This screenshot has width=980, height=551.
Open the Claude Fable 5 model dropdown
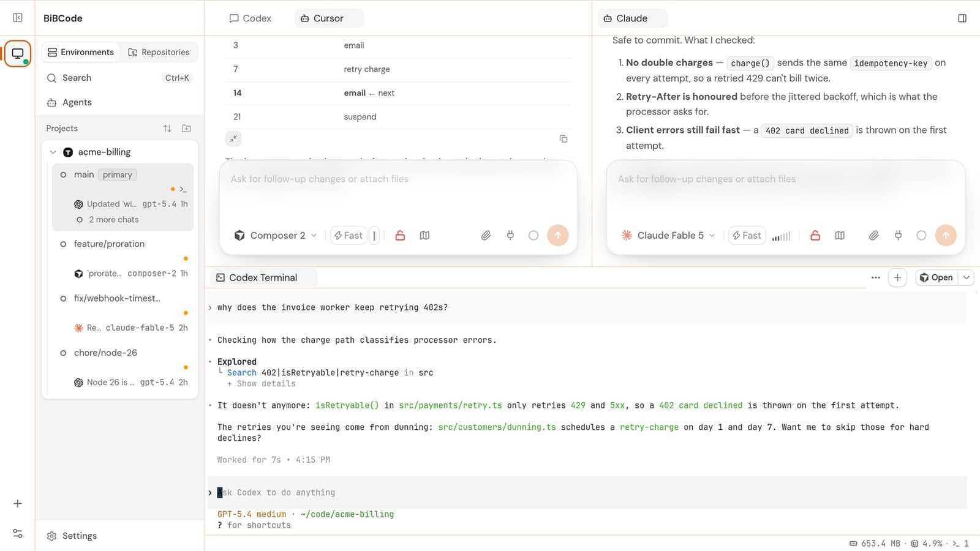tap(668, 235)
